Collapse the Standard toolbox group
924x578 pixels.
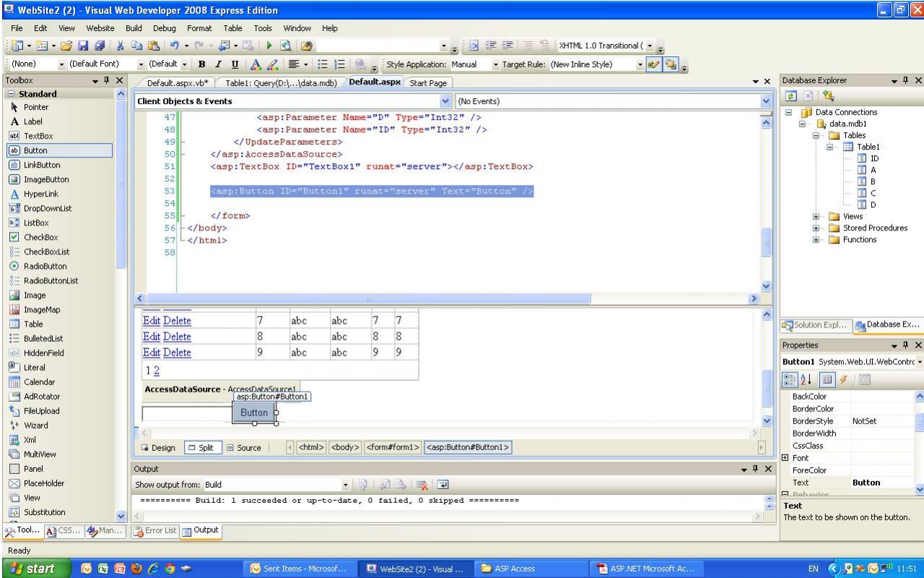tap(11, 94)
